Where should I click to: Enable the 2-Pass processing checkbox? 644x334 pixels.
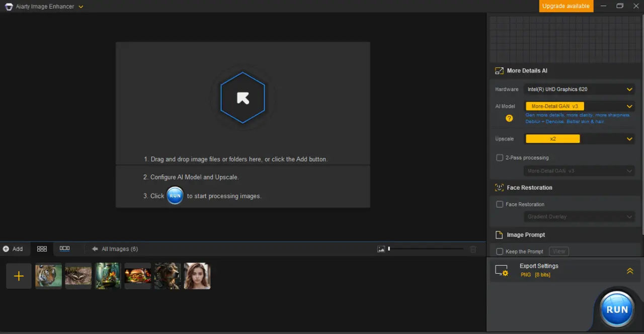click(500, 157)
